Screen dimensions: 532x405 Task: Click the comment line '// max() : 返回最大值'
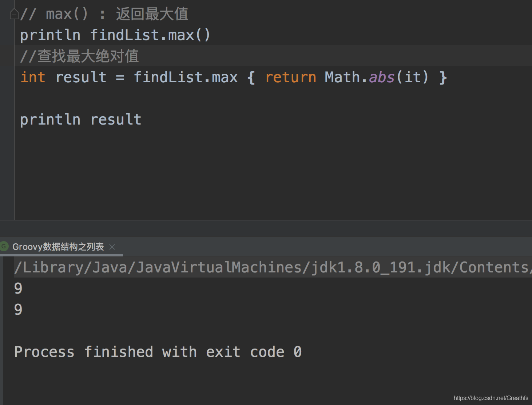(104, 14)
